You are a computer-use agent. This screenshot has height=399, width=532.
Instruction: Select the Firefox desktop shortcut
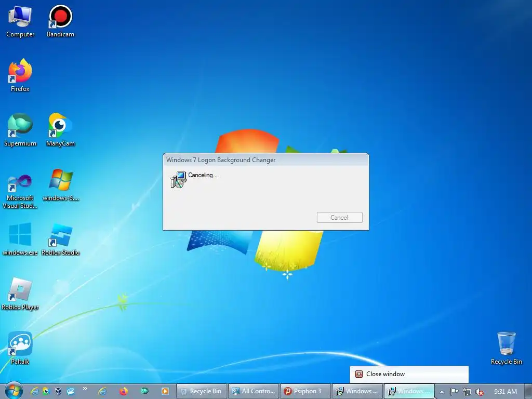(x=20, y=75)
